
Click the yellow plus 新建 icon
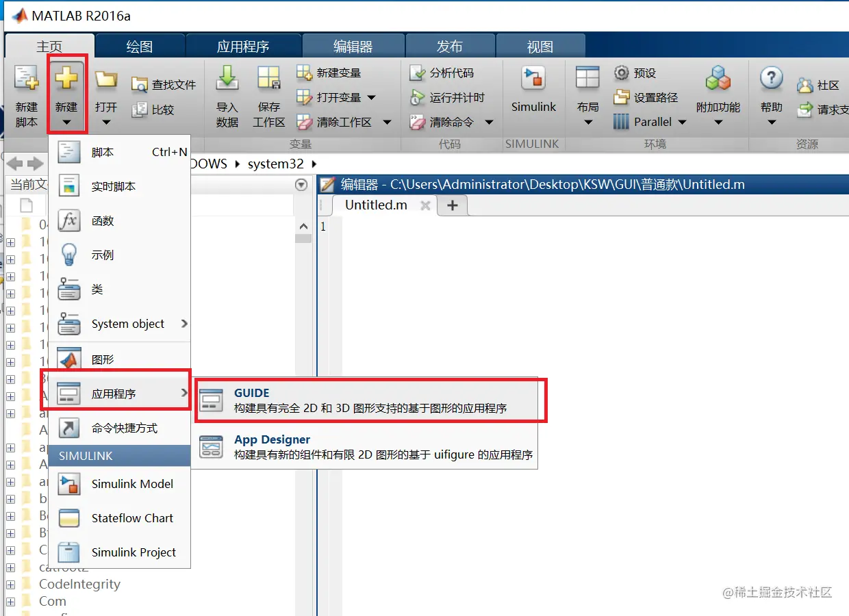click(x=66, y=79)
